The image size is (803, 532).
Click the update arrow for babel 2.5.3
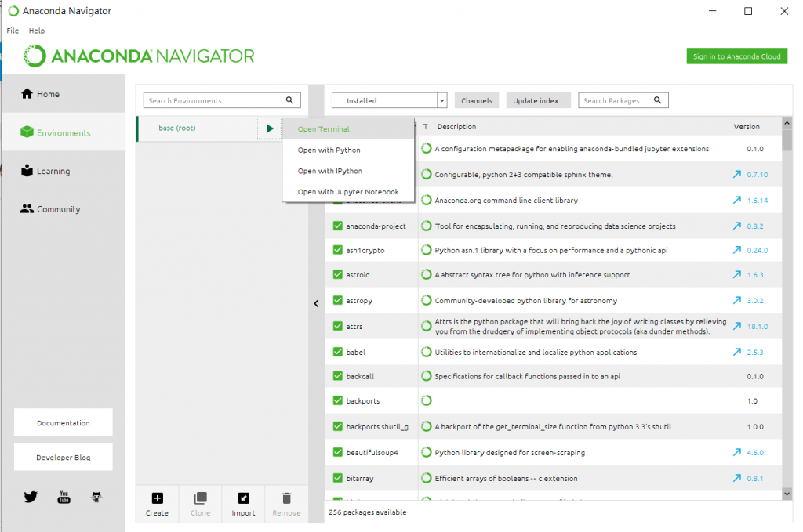737,352
